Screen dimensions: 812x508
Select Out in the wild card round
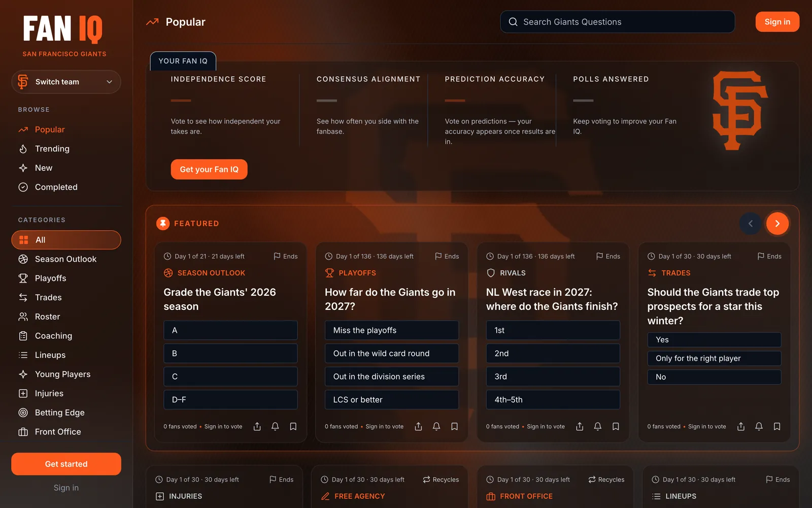tap(392, 354)
